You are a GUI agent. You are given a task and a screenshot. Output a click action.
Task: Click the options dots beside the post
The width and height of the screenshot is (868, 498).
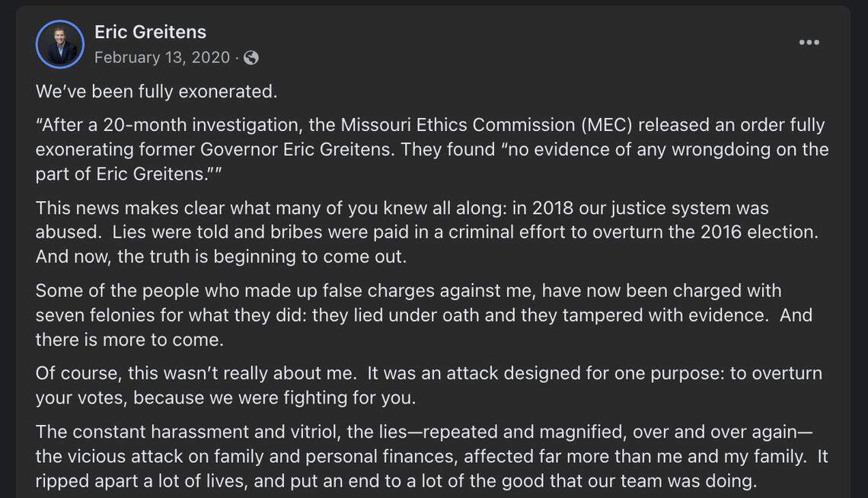tap(808, 43)
